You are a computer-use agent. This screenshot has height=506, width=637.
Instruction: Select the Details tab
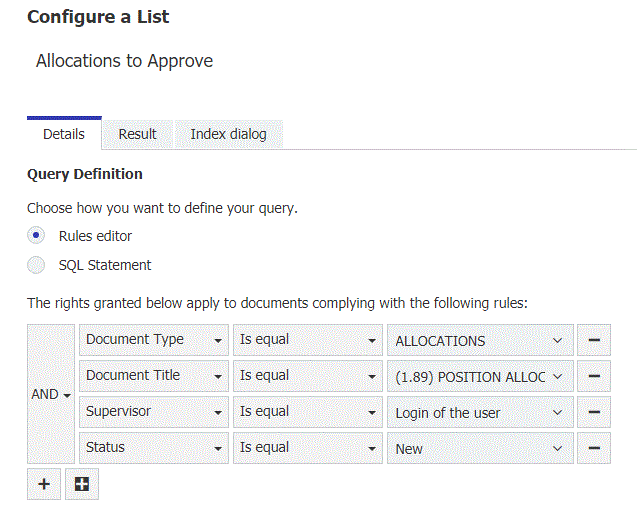click(x=64, y=134)
